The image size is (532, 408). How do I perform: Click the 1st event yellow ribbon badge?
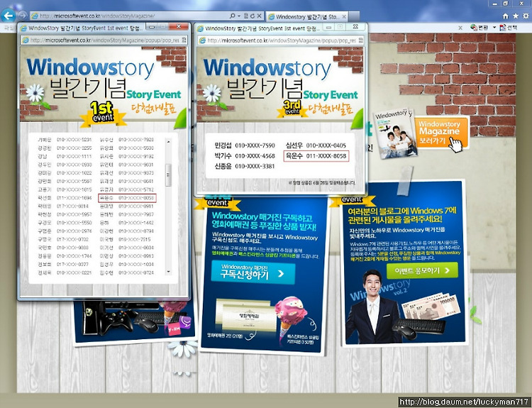[102, 114]
